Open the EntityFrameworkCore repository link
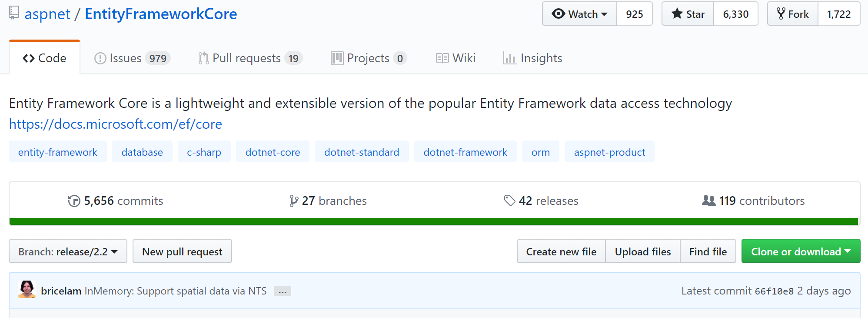The image size is (868, 318). pos(161,14)
